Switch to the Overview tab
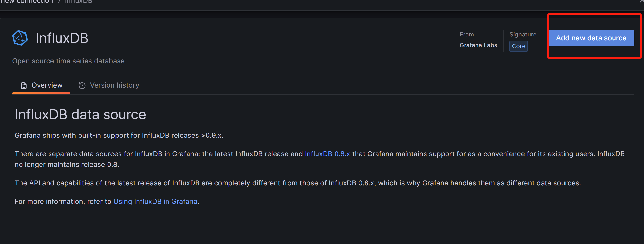Image resolution: width=644 pixels, height=244 pixels. point(47,85)
